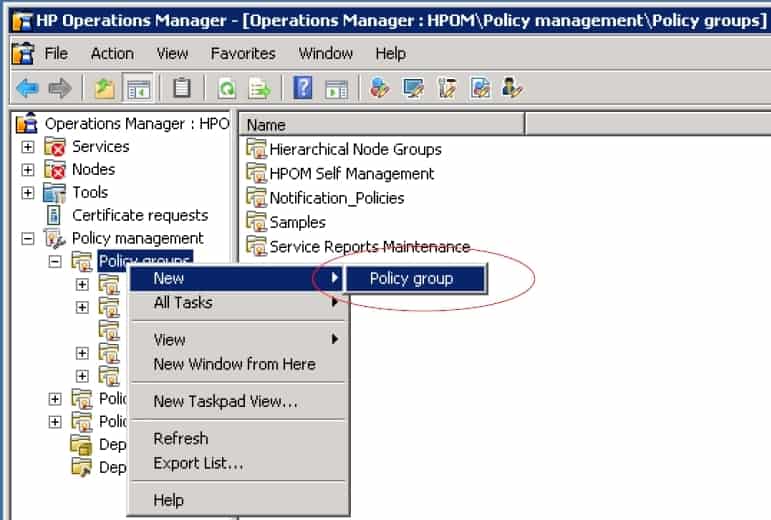Select HPOM Self Management policy group

click(x=352, y=173)
